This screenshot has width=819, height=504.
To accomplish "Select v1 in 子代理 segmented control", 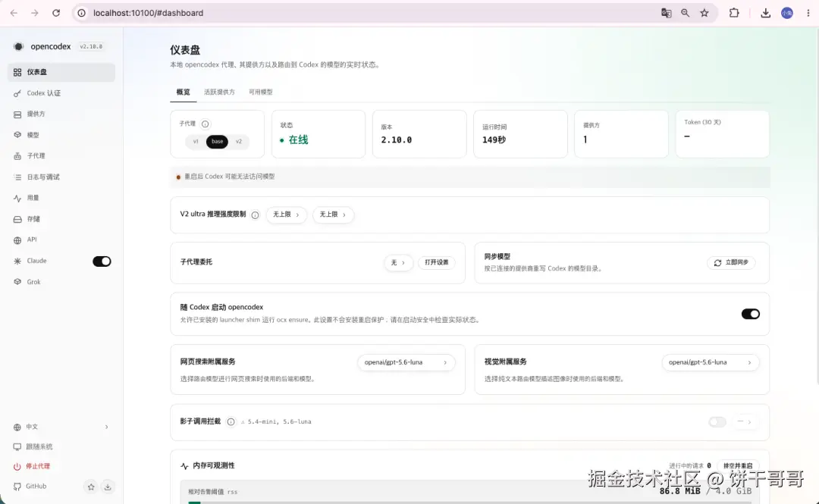I will tap(196, 142).
